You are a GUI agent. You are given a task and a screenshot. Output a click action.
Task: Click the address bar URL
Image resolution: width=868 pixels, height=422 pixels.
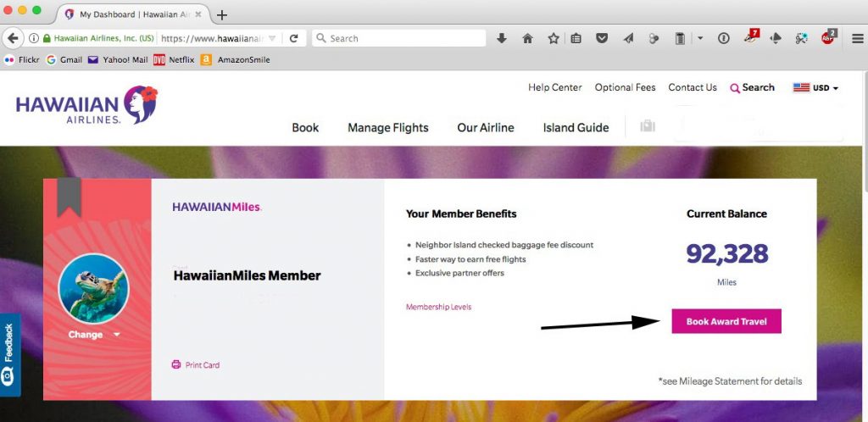point(213,38)
